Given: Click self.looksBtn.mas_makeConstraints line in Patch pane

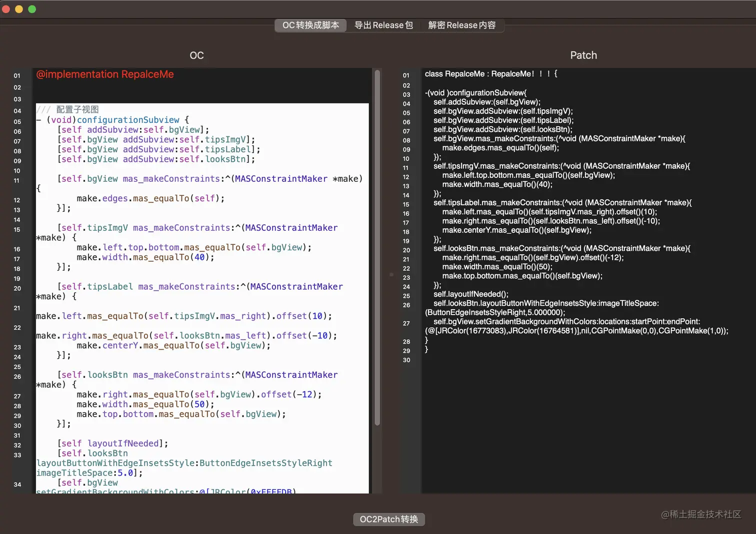Looking at the screenshot, I should pyautogui.click(x=562, y=248).
